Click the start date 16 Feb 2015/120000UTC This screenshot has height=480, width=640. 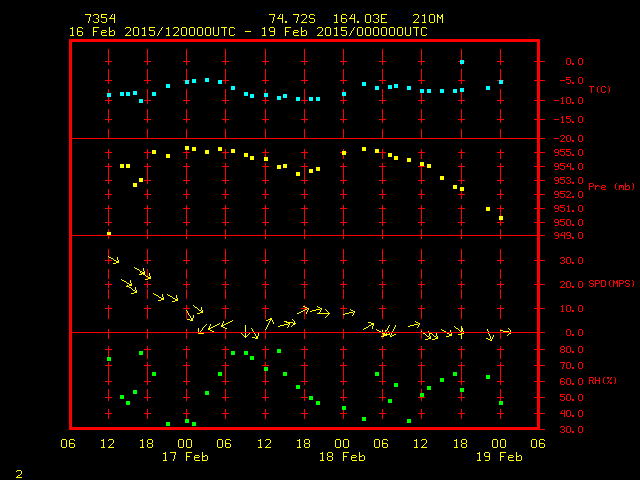pos(152,32)
